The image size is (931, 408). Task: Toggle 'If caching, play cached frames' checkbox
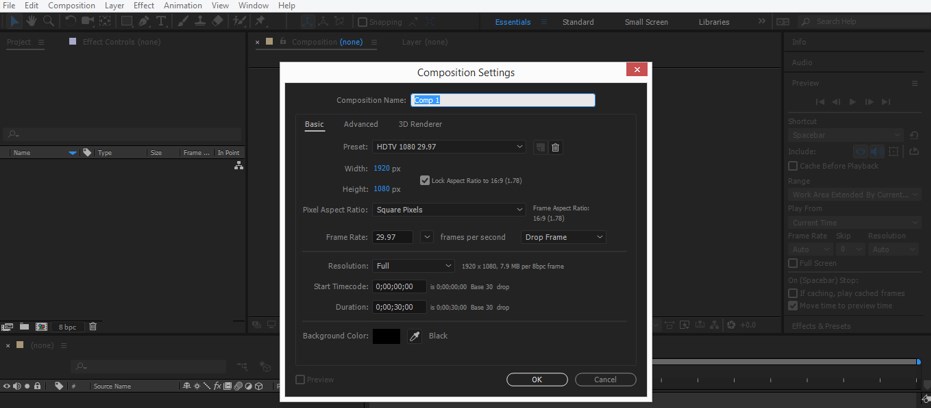click(793, 293)
